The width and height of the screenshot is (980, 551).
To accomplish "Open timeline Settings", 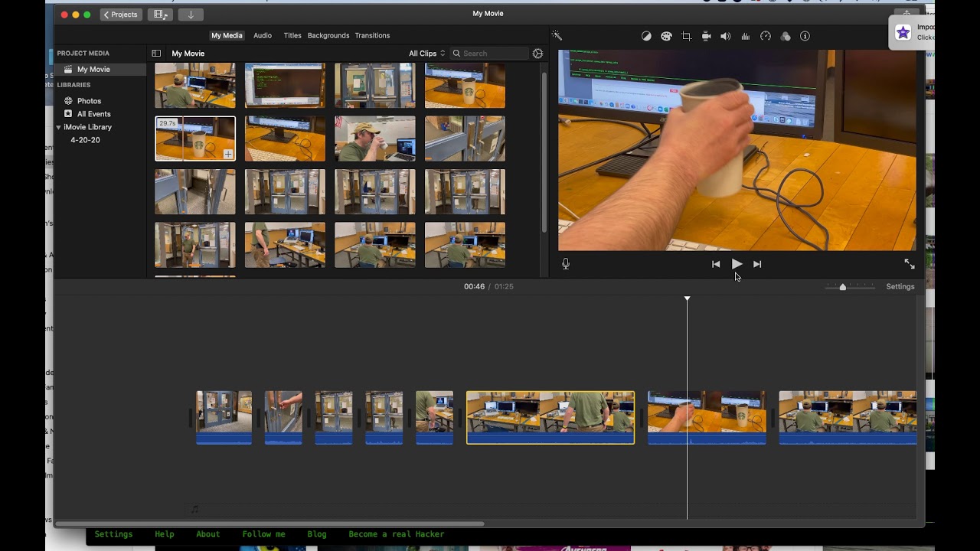I will point(900,286).
